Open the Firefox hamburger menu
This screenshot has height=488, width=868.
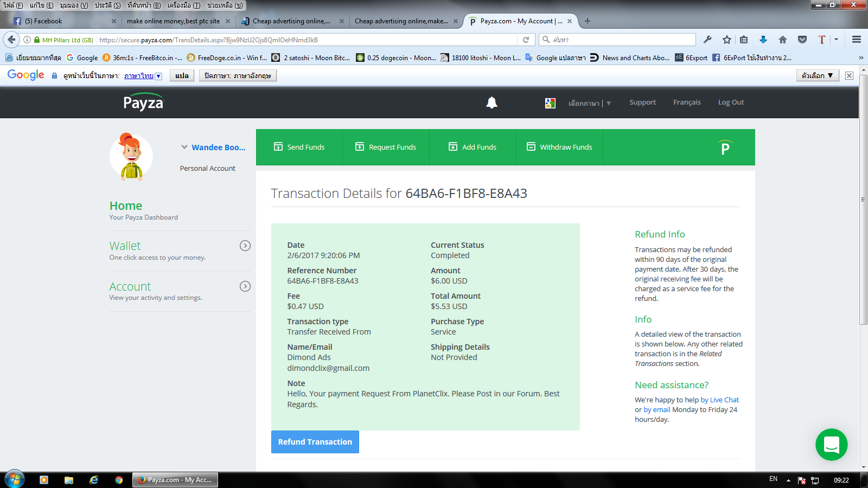pyautogui.click(x=857, y=40)
